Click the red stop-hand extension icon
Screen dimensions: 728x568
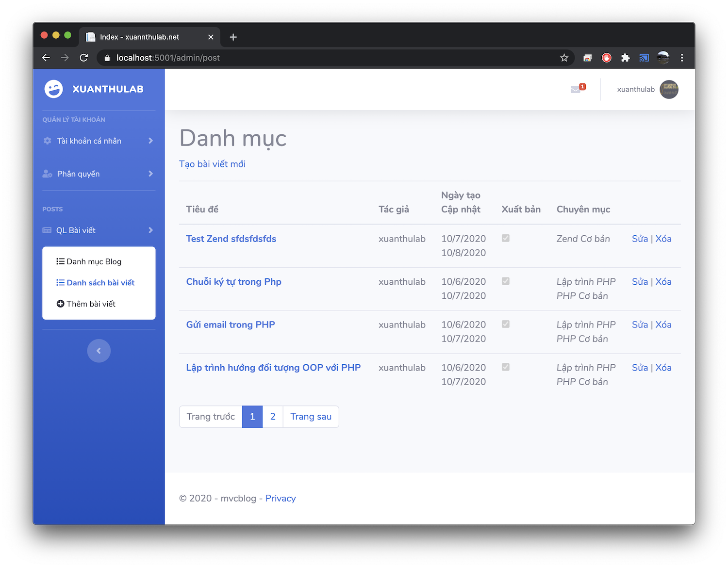pyautogui.click(x=607, y=58)
